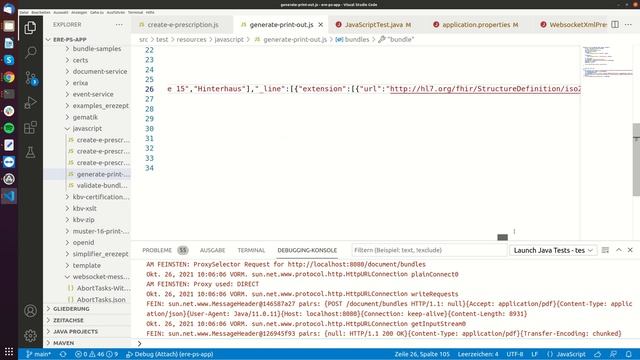Open the TERMINAL panel tab

point(251,250)
